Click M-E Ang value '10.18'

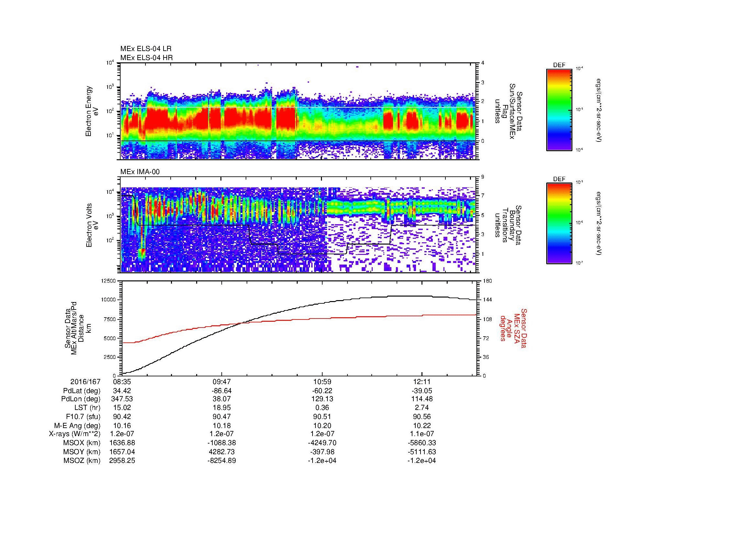222,425
